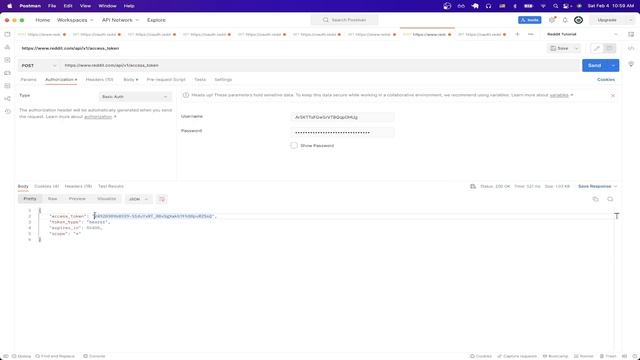Click save response icon beside Status
Image resolution: width=640 pixels, height=360 pixels.
point(473,186)
